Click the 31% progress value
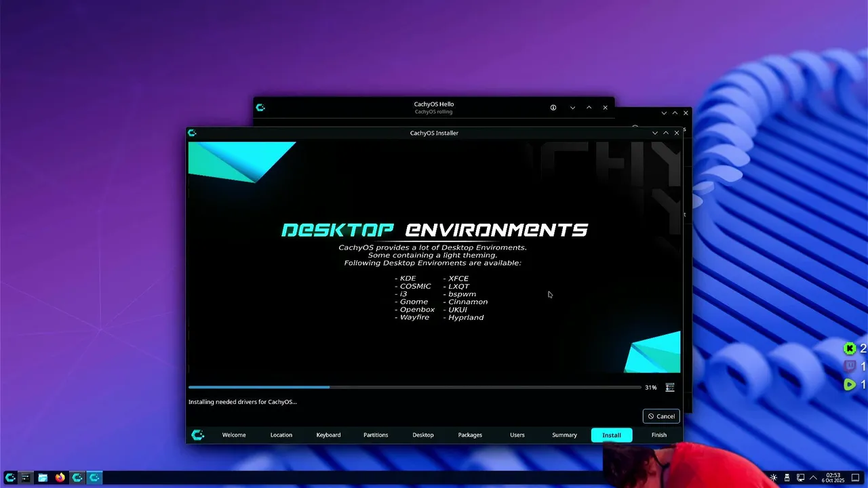Screen dimensions: 868x488 point(651,388)
